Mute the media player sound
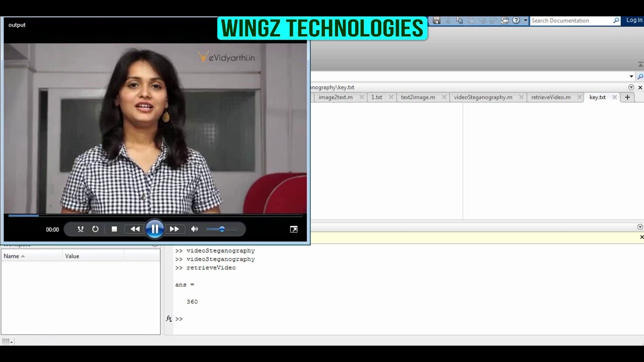Screen dimensions: 644x362 [195, 229]
